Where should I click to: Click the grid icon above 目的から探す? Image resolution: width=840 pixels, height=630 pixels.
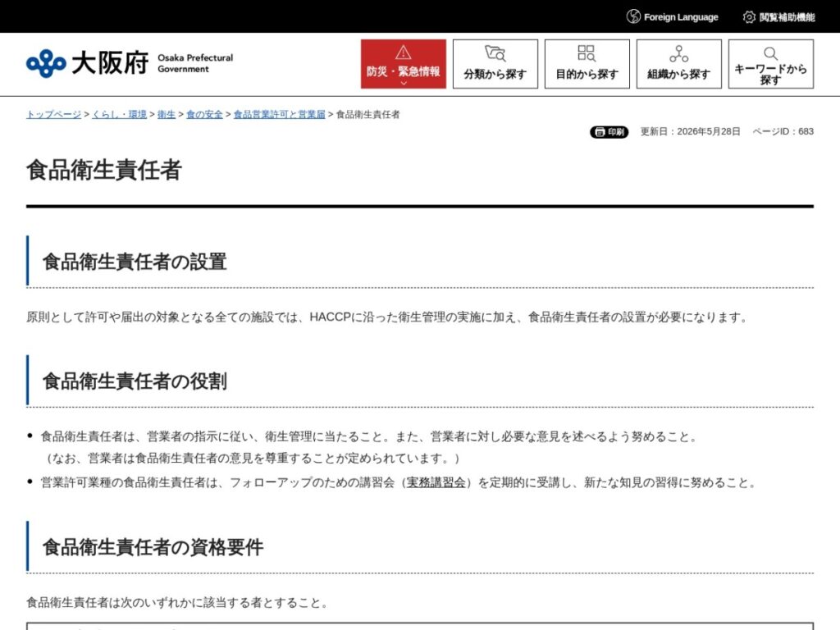point(587,53)
